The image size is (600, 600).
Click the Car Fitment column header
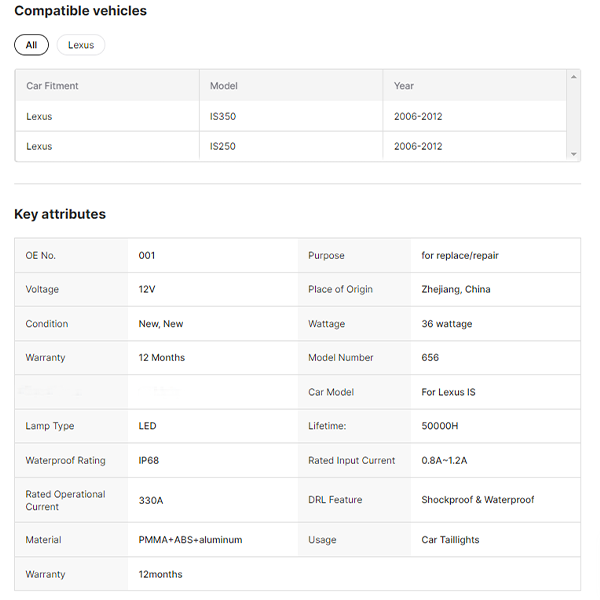(x=52, y=86)
